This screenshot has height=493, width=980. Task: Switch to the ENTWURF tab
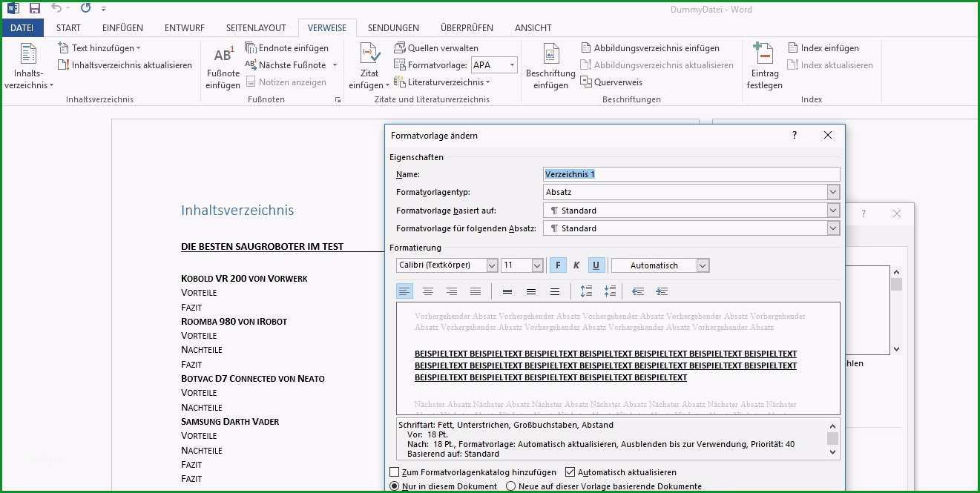[185, 27]
